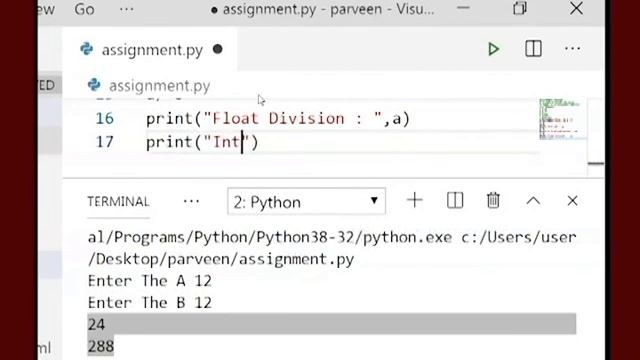Click '/Desktop/parveen/assignment.py' terminal line
The image size is (640, 360).
pyautogui.click(x=221, y=259)
